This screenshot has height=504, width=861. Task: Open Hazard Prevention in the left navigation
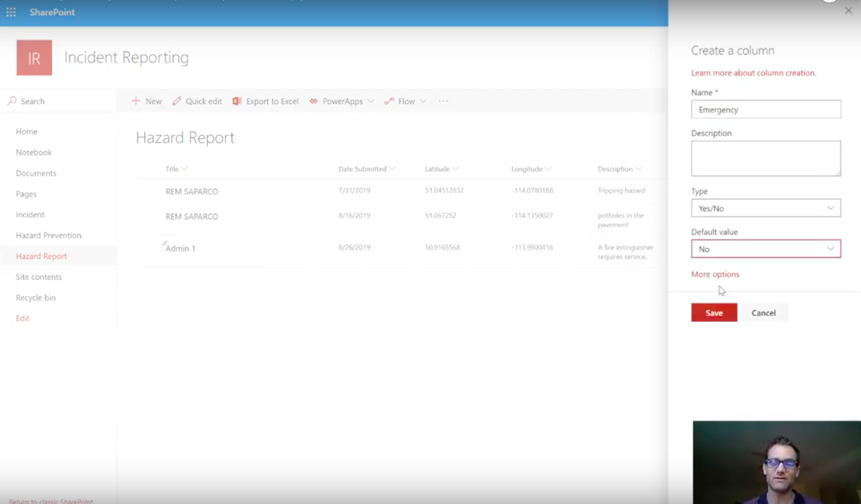click(x=49, y=236)
